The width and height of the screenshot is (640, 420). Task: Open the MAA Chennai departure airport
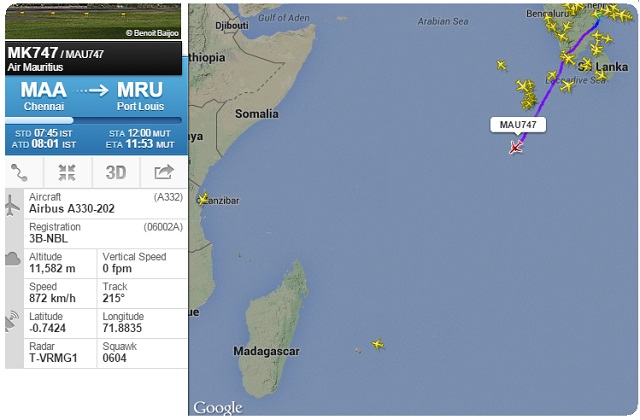pyautogui.click(x=43, y=95)
